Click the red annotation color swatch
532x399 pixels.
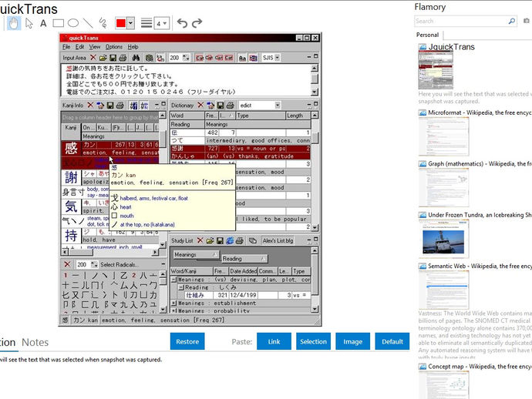[121, 23]
